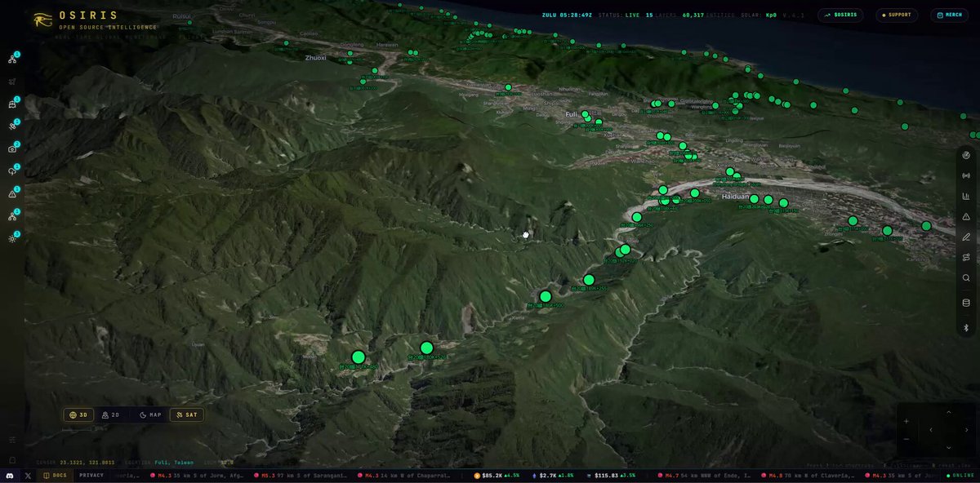
Task: Open the broadcast signal tool
Action: (x=966, y=175)
